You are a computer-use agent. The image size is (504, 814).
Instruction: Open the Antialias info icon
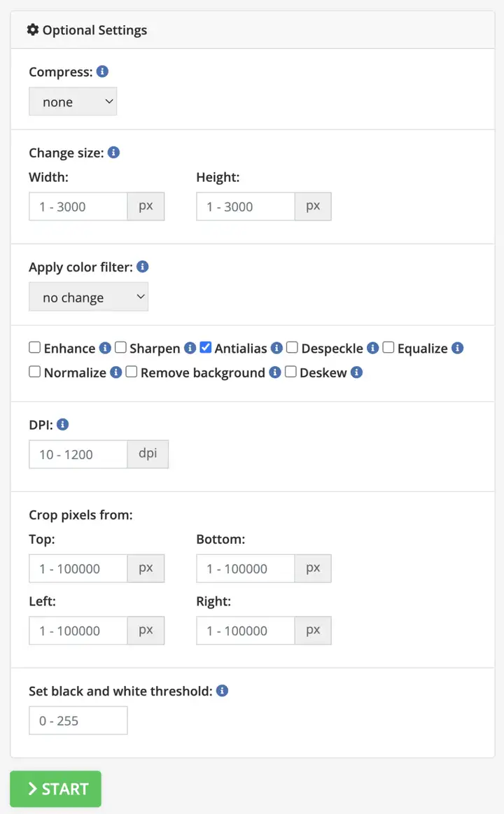[x=276, y=348]
